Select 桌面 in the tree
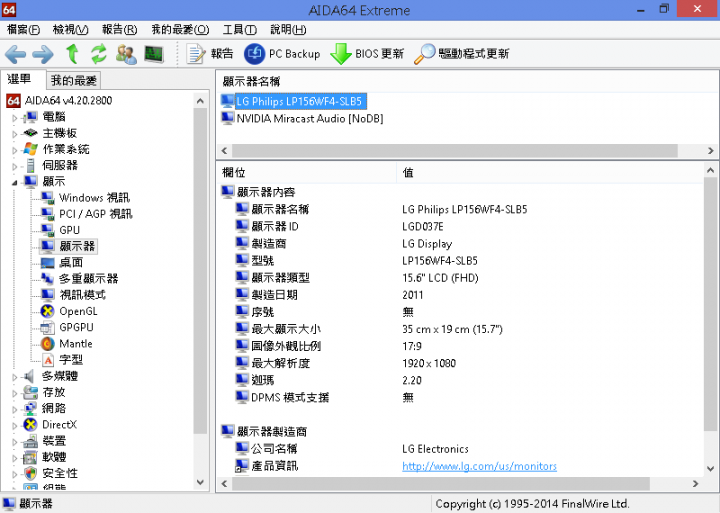 [71, 263]
